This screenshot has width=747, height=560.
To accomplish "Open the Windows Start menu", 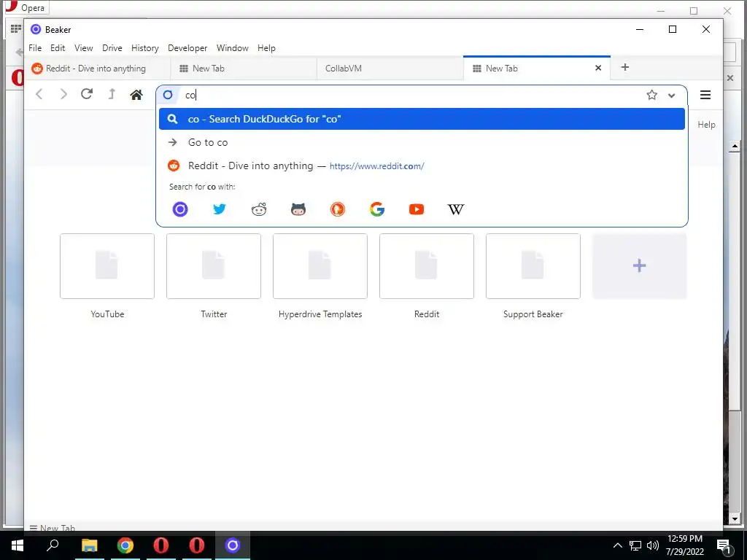I will [18, 545].
